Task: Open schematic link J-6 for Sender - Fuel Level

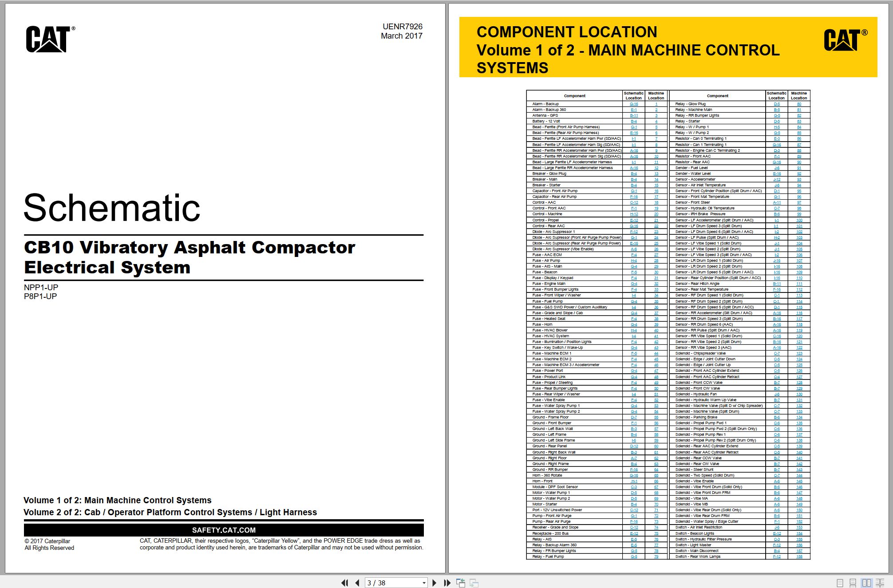Action: (777, 168)
